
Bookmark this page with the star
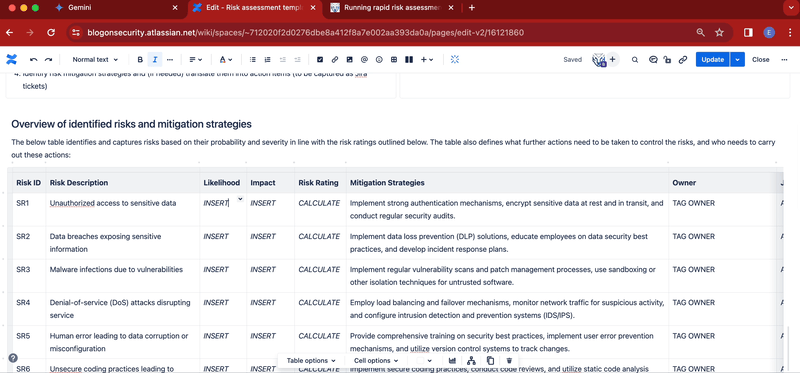pyautogui.click(x=719, y=33)
